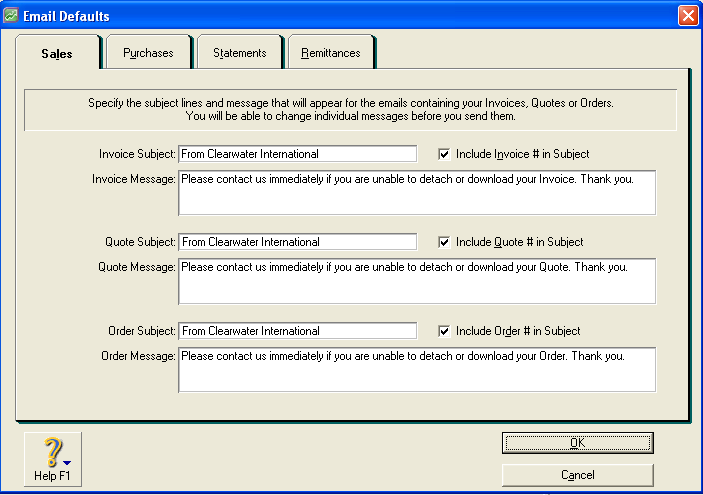
Task: Click the Cancel button
Action: point(577,475)
